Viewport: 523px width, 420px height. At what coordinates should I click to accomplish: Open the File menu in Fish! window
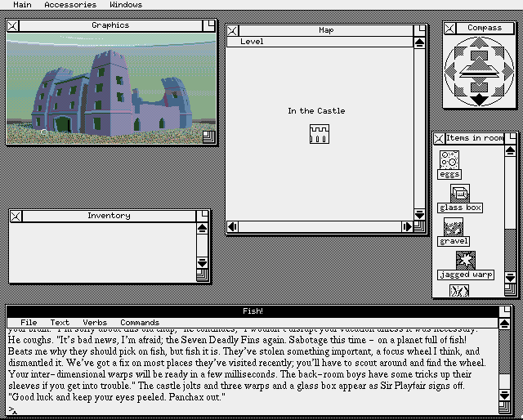(29, 323)
